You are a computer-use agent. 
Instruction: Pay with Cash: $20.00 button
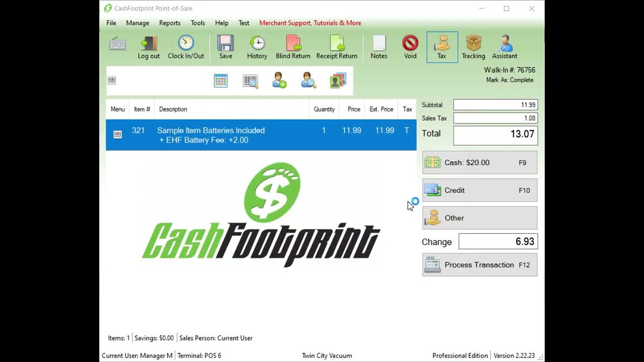479,162
